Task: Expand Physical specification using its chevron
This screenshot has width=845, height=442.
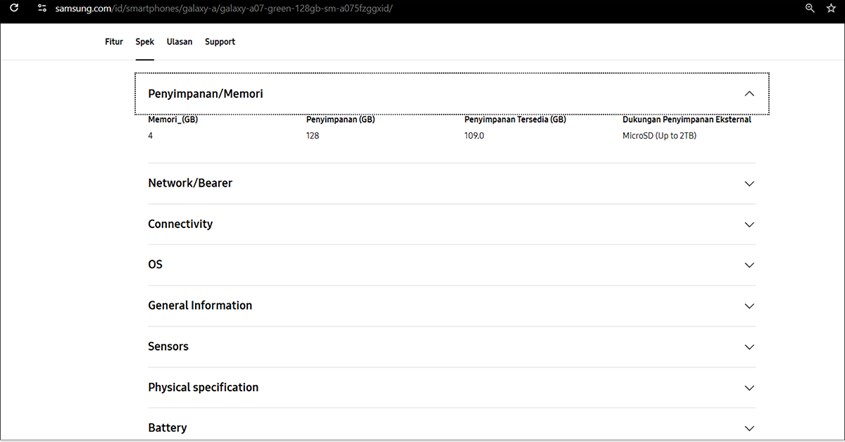Action: tap(749, 388)
